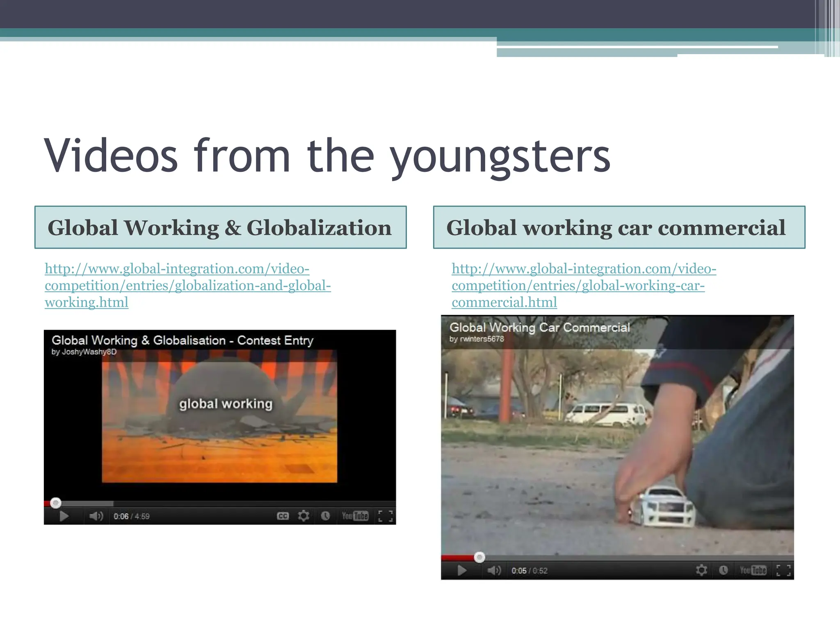
Task: Open global-working-car-commercial.html link
Action: pyautogui.click(x=584, y=285)
